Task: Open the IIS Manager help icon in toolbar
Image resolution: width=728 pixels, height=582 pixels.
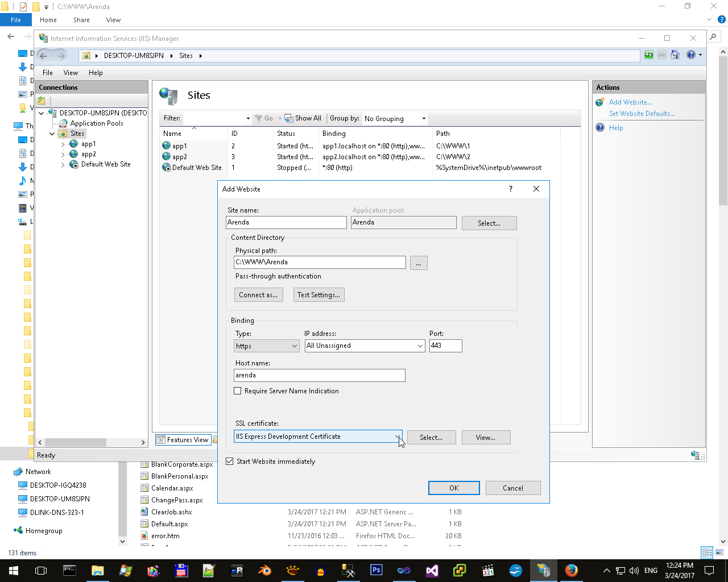Action: pyautogui.click(x=691, y=55)
